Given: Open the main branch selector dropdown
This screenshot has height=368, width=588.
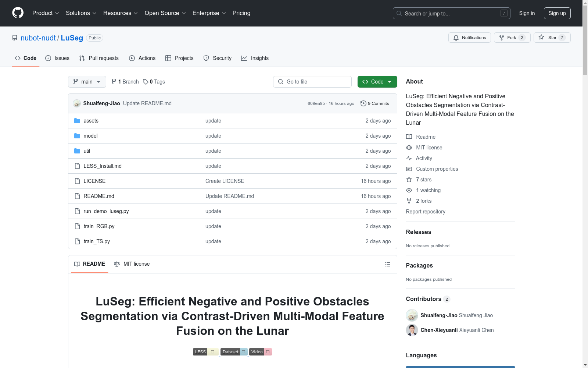Looking at the screenshot, I should click(x=87, y=82).
